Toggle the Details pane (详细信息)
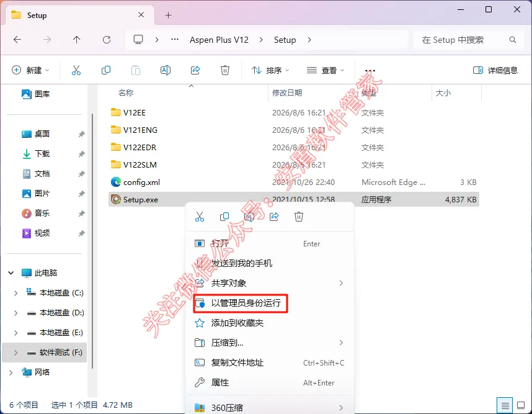Viewport: 532px width, 414px height. pos(495,70)
